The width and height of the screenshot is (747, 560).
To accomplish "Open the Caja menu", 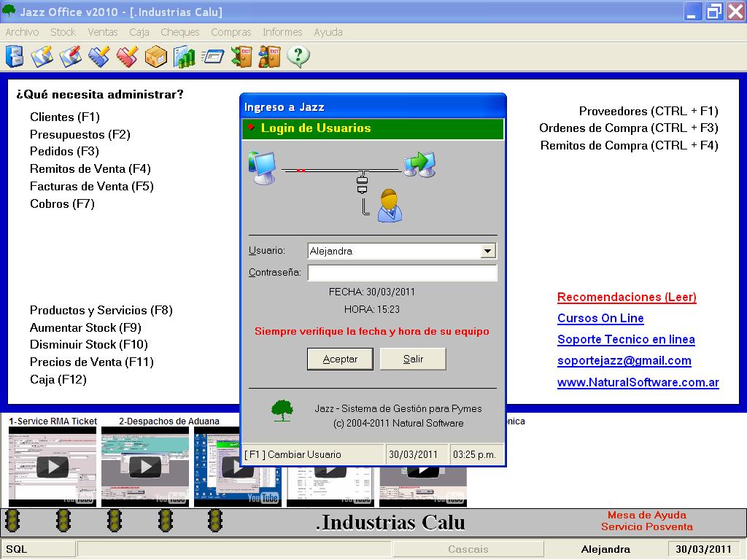I will [139, 32].
